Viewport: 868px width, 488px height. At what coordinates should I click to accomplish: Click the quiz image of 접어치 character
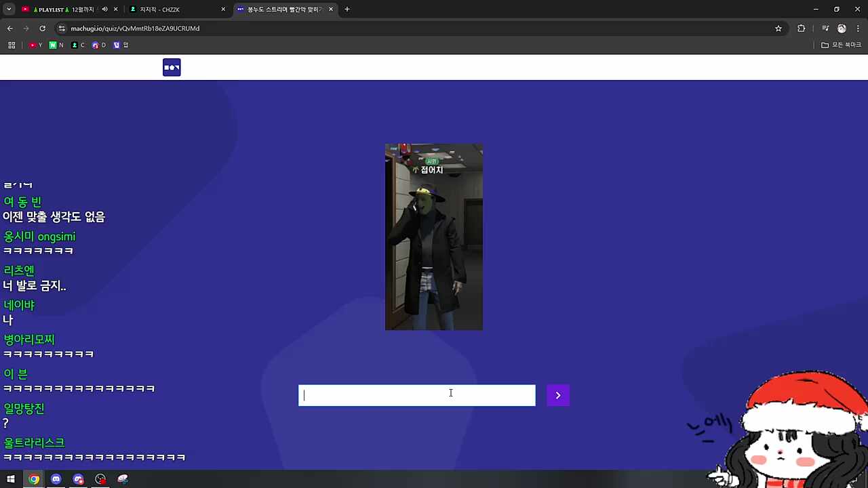(434, 237)
